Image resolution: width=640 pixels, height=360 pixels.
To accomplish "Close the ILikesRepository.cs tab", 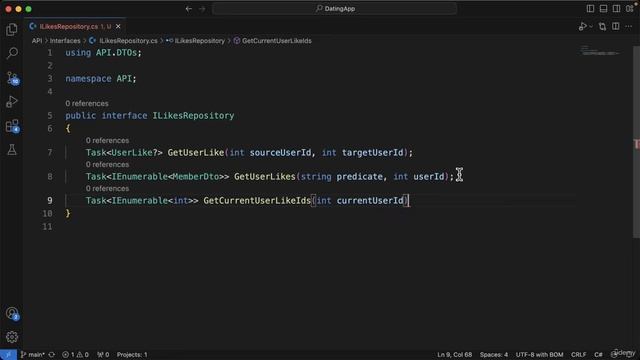I will coord(118,27).
